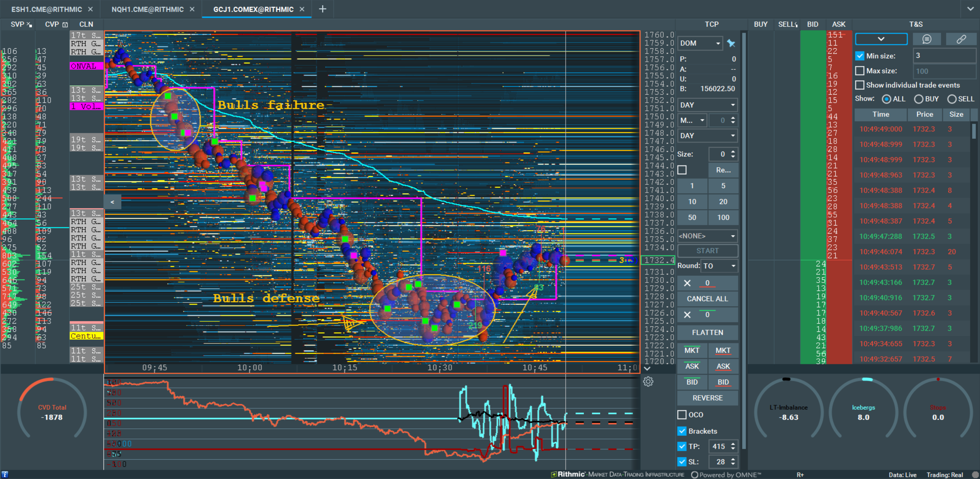Screen dimensions: 980x479
Task: Click the REVERSE button
Action: click(708, 398)
